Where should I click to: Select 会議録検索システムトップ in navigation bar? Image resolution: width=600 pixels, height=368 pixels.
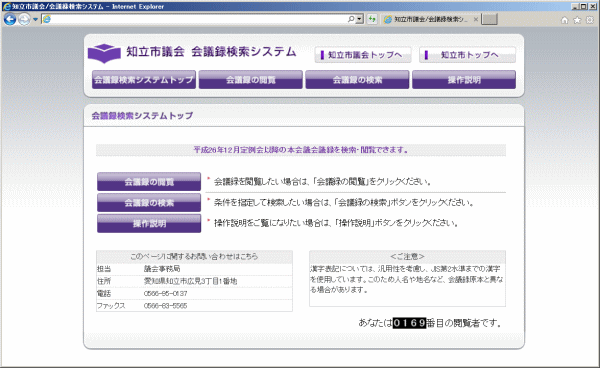pos(144,80)
